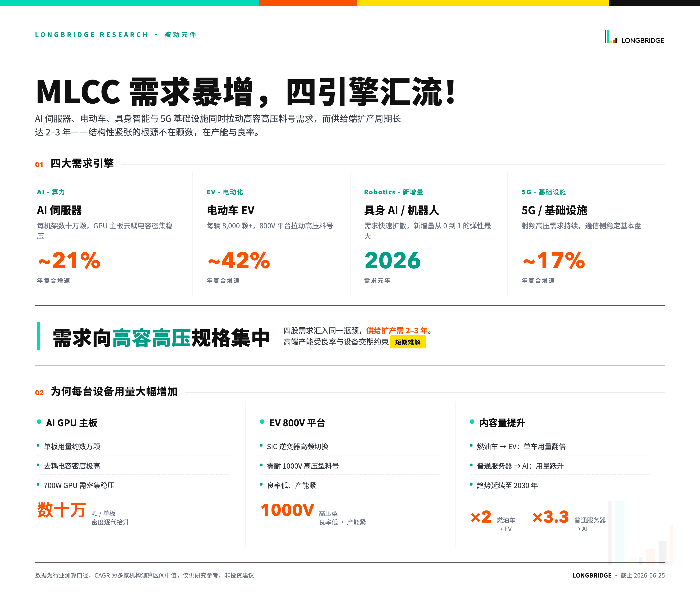Viewport: 700px width, 606px height.
Task: Click the footer date 截止 2026-06-25
Action: point(643,575)
